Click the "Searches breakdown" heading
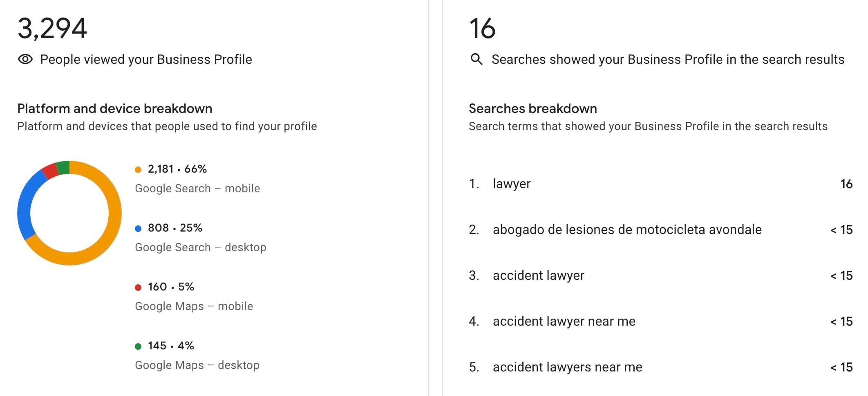 pos(532,108)
